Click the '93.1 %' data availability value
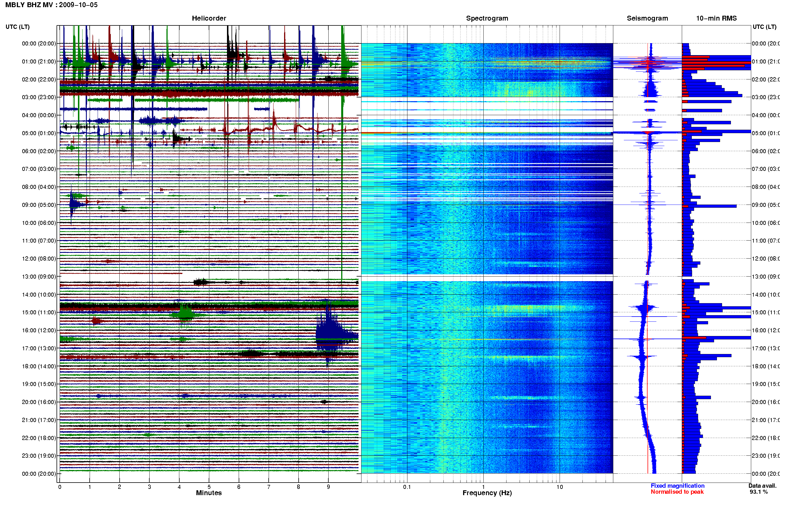 pyautogui.click(x=759, y=492)
